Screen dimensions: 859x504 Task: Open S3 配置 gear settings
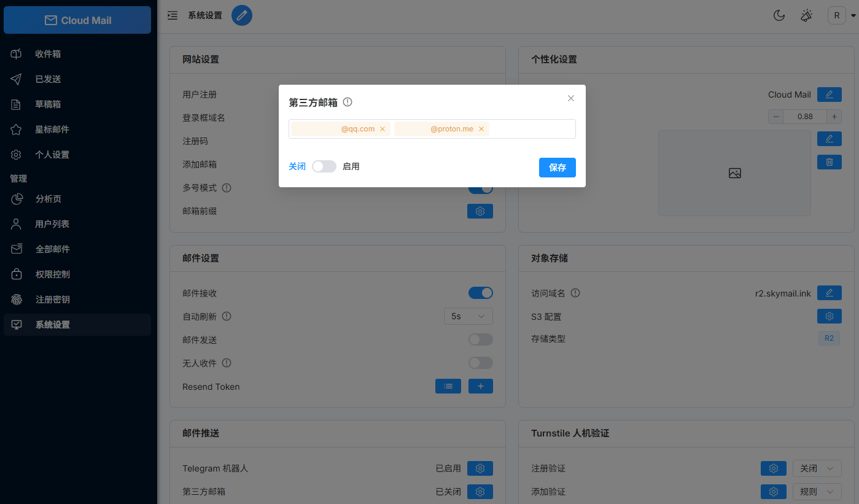[829, 316]
